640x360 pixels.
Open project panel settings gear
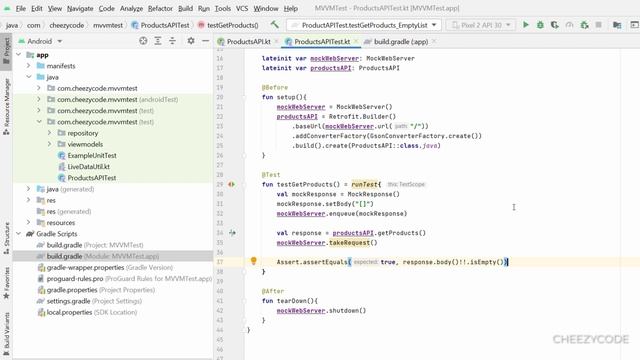click(x=191, y=41)
